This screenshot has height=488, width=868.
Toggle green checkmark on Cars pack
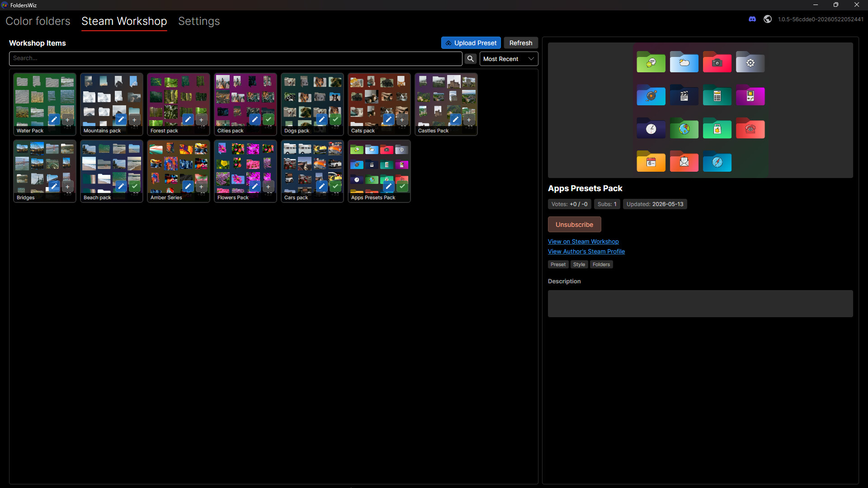click(x=335, y=187)
